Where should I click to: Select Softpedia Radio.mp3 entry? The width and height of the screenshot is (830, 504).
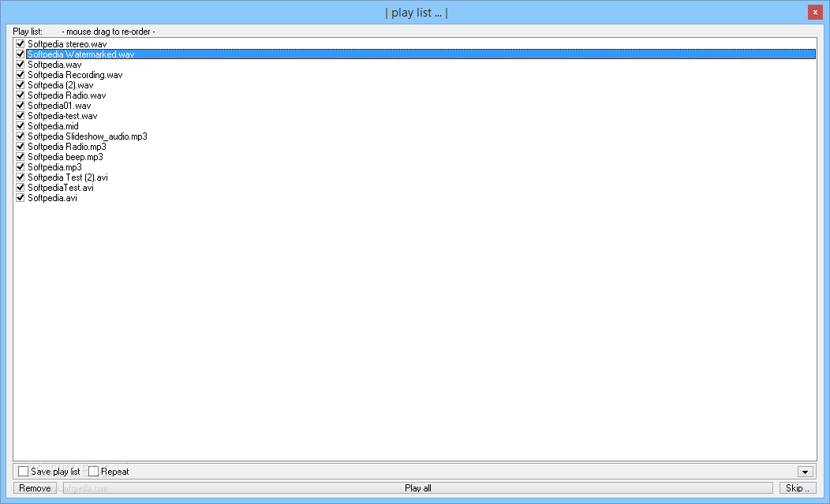tap(67, 146)
